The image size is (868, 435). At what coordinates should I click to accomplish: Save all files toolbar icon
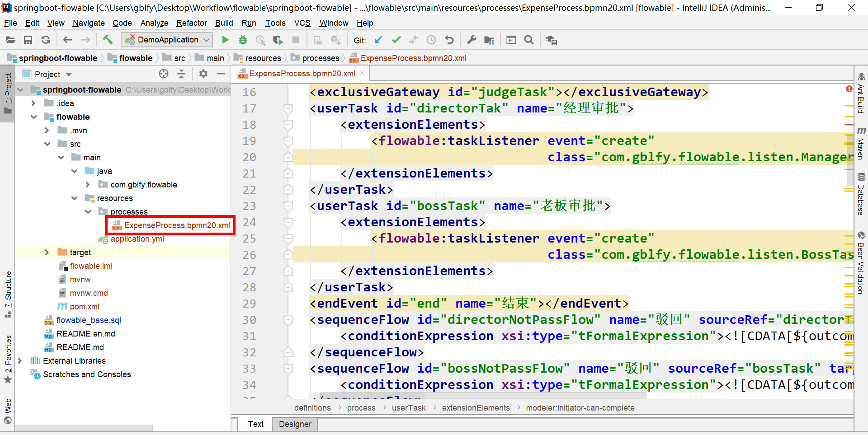tap(28, 40)
